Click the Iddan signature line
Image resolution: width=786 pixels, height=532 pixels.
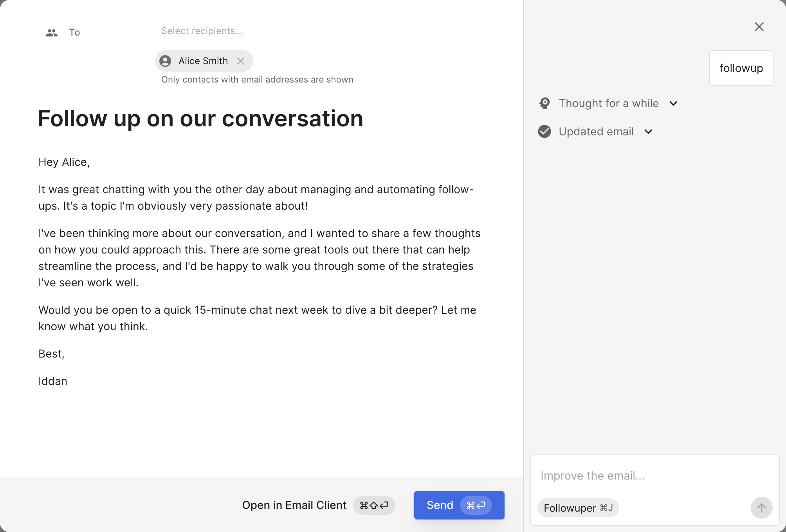[x=53, y=381]
